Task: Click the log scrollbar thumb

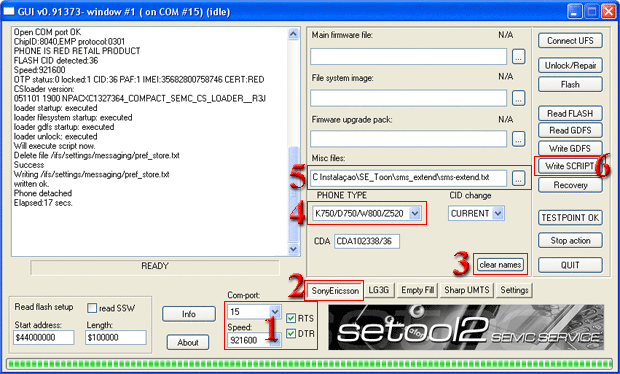Action: [293, 195]
